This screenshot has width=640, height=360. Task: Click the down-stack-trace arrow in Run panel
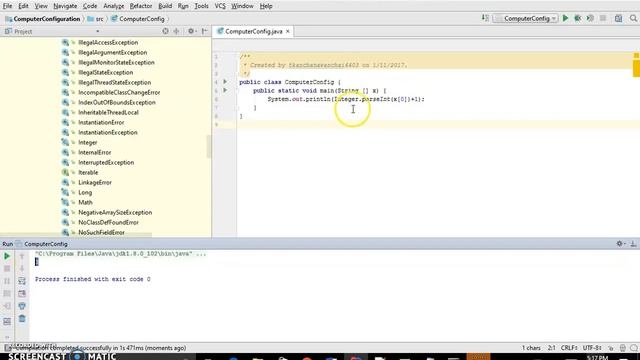[22, 269]
